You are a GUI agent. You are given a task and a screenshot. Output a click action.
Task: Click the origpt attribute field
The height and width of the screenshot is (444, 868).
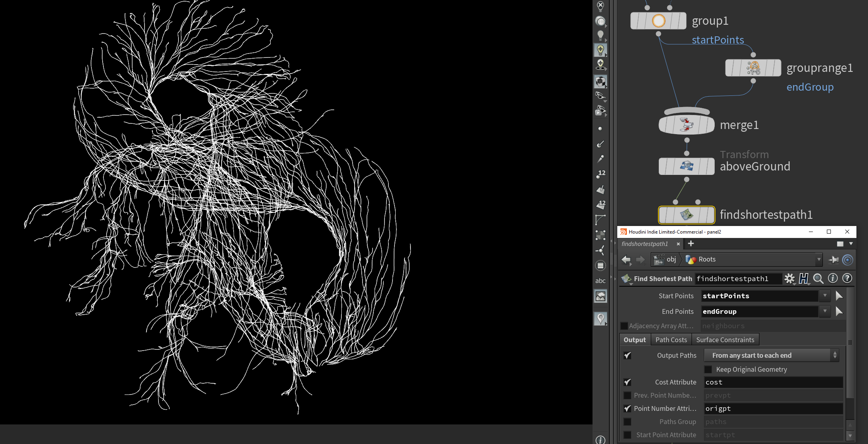pyautogui.click(x=773, y=408)
